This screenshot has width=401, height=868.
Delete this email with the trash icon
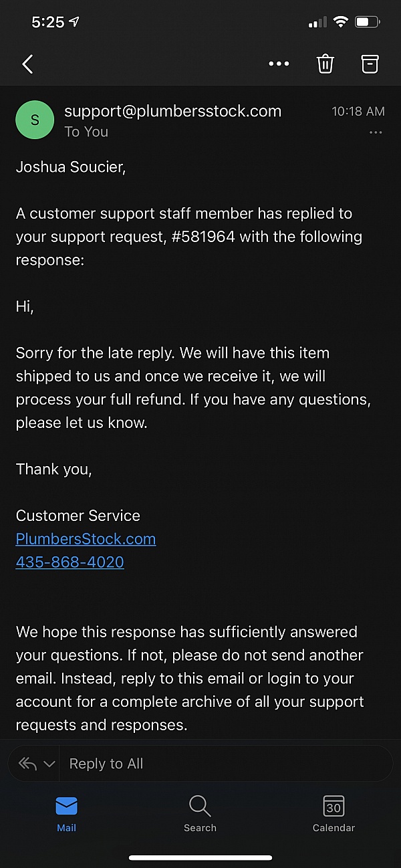point(325,64)
